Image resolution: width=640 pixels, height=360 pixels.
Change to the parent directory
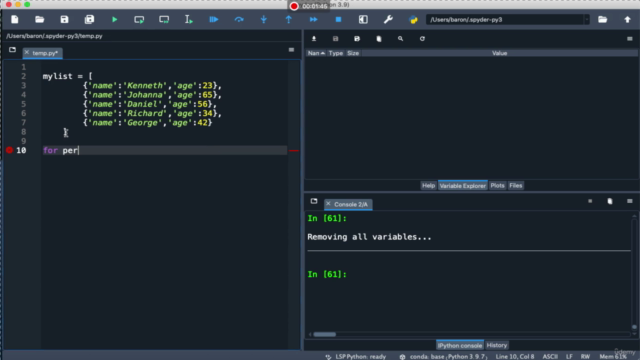[627, 20]
